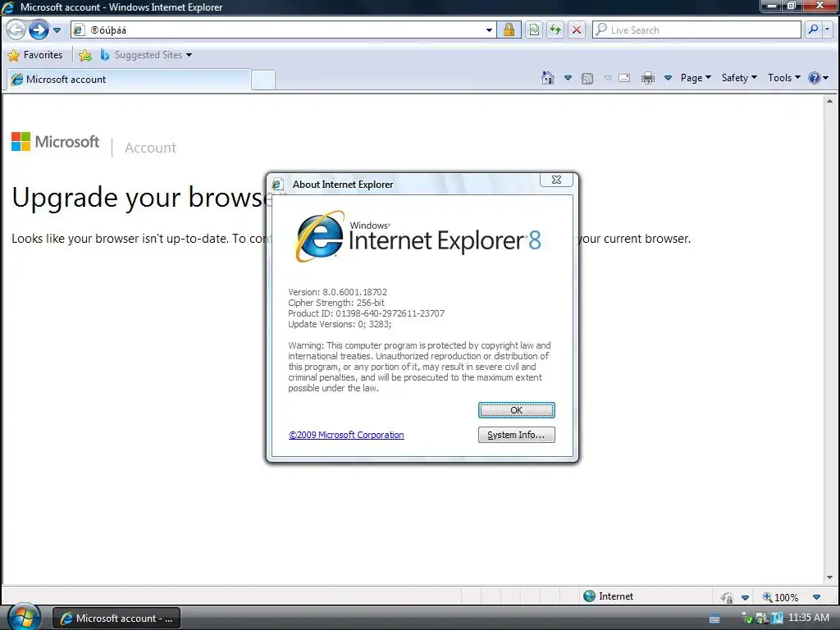Image resolution: width=840 pixels, height=630 pixels.
Task: Click the Read Mail icon
Action: [624, 78]
